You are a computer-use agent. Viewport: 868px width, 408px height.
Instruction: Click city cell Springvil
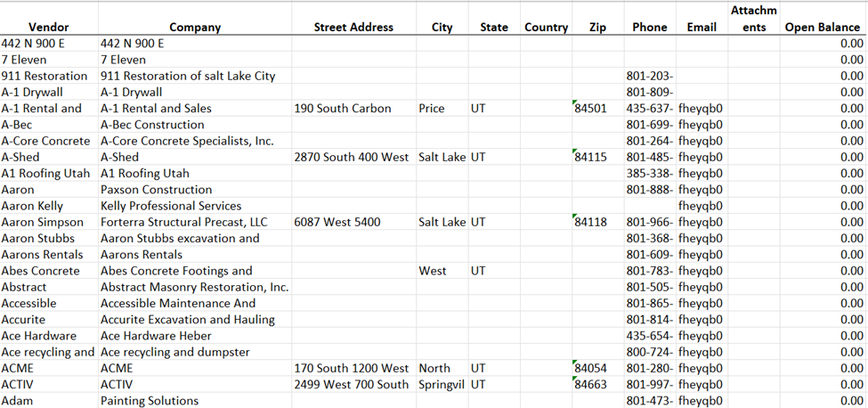click(442, 385)
